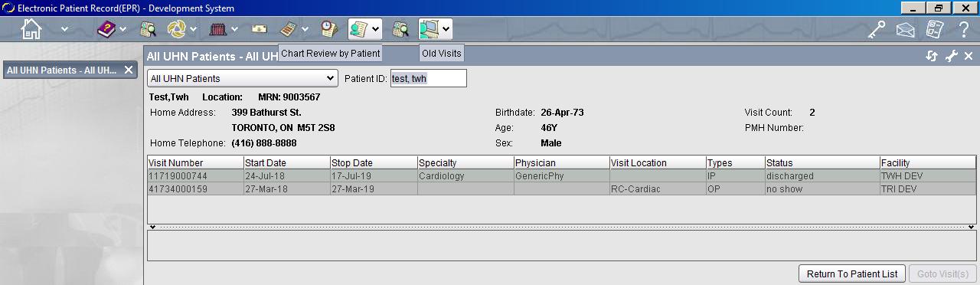The width and height of the screenshot is (980, 285).
Task: Click the 17-Jul-19 stop date cell
Action: pos(374,176)
